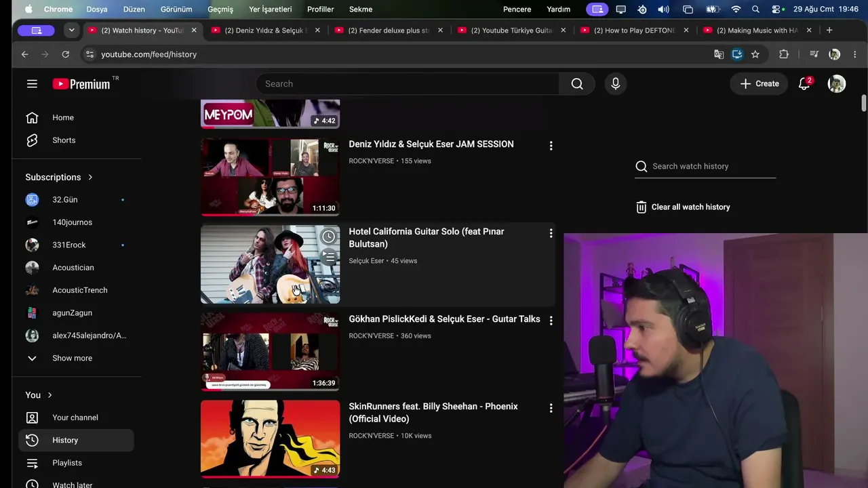Open options menu for Gökhan PislickKedi Guitar Talks
868x488 pixels.
(x=551, y=321)
